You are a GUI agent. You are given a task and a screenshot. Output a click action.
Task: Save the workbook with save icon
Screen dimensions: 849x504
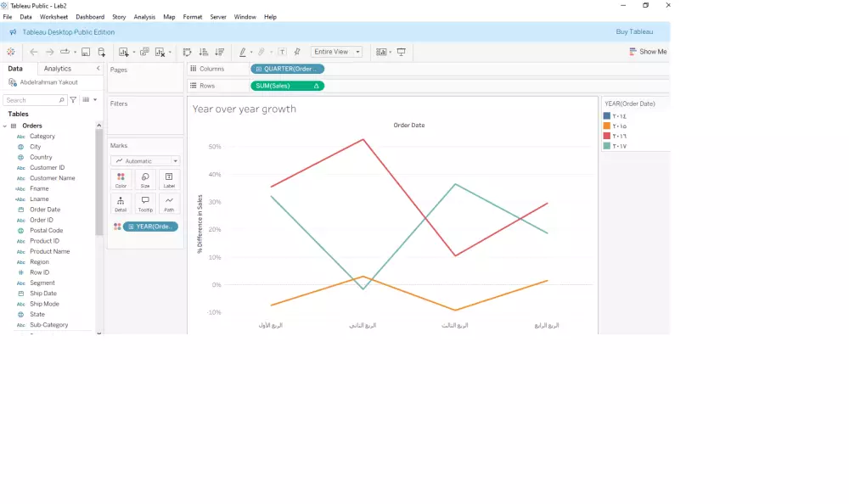(x=86, y=52)
